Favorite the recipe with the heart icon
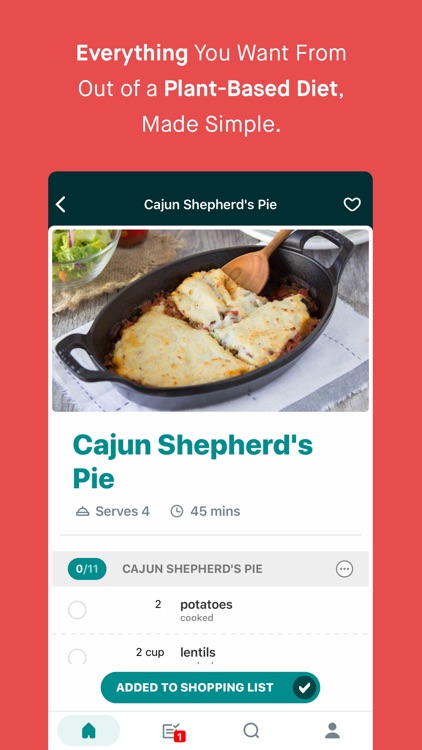 pos(352,205)
